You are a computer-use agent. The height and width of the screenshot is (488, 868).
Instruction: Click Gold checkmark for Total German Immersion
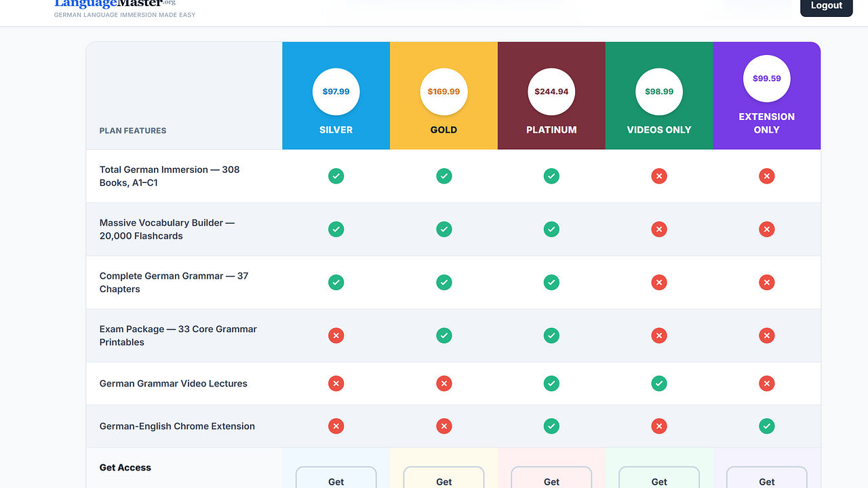443,176
